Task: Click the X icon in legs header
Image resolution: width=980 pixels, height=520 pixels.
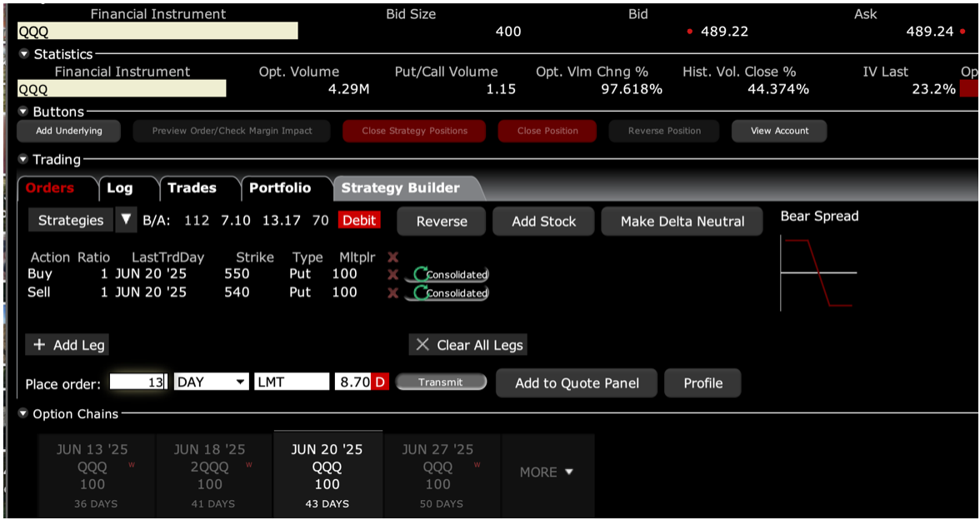Action: tap(392, 257)
